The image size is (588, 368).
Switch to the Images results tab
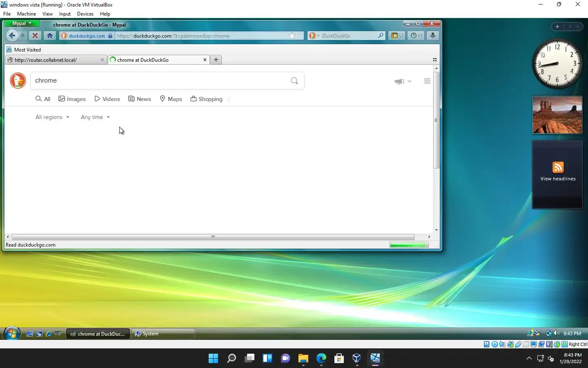72,99
